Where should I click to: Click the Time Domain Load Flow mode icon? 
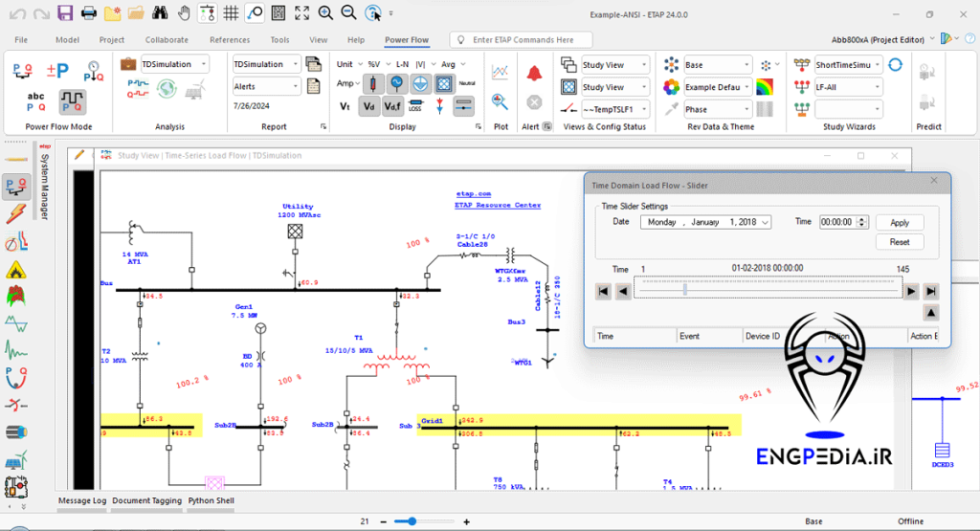[73, 100]
